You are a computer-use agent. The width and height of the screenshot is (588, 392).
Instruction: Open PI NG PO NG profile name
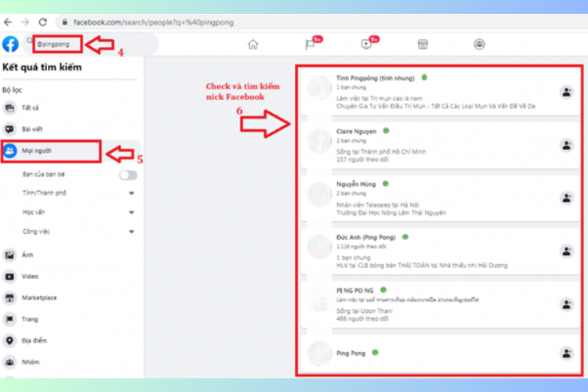tap(354, 290)
